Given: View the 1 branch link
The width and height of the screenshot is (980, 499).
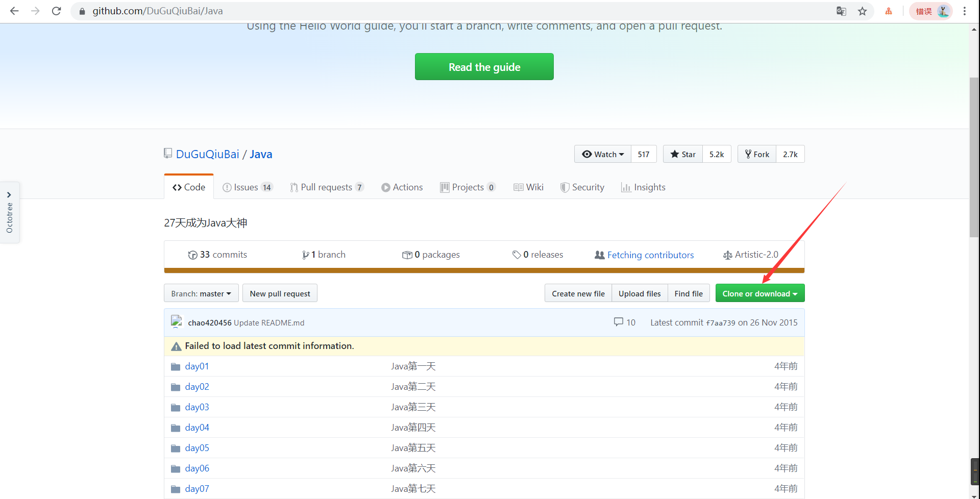Looking at the screenshot, I should [x=324, y=255].
